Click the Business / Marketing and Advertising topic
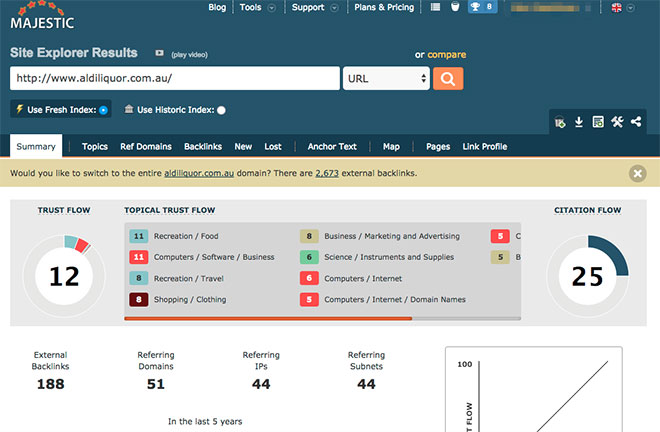This screenshot has width=660, height=432. point(392,236)
